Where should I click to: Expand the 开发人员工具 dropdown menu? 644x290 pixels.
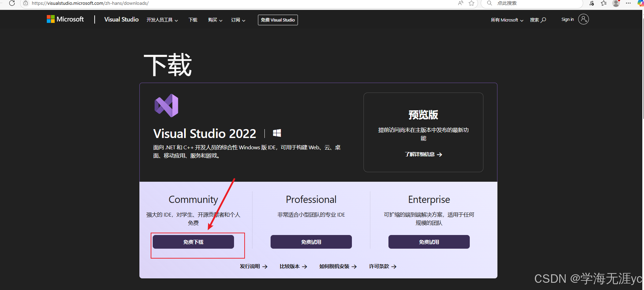[162, 20]
